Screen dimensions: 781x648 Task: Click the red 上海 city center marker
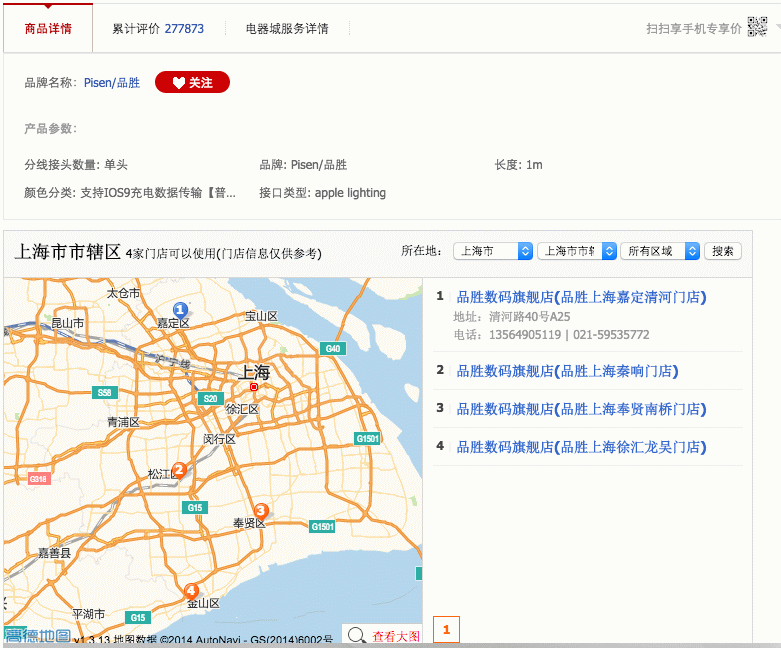click(254, 387)
